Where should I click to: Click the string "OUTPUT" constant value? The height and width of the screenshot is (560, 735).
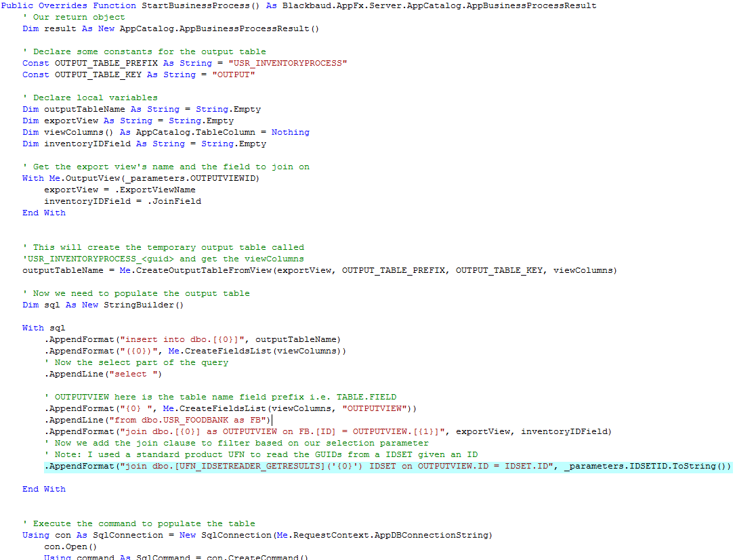pyautogui.click(x=234, y=75)
